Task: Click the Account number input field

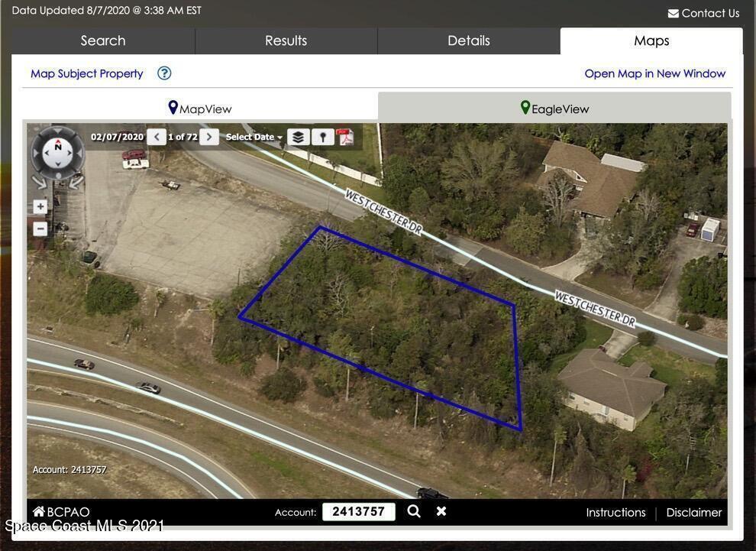Action: coord(358,511)
